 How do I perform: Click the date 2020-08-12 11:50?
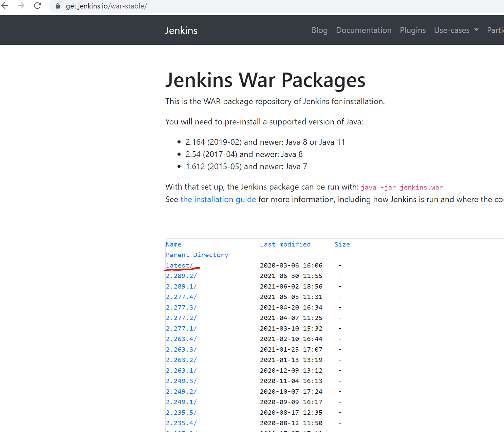[291, 423]
